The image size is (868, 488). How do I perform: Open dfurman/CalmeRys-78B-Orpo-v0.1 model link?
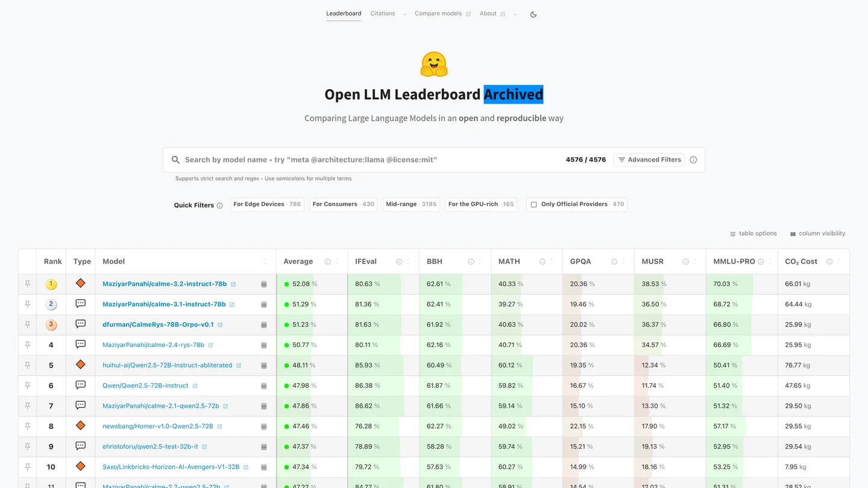click(158, 325)
